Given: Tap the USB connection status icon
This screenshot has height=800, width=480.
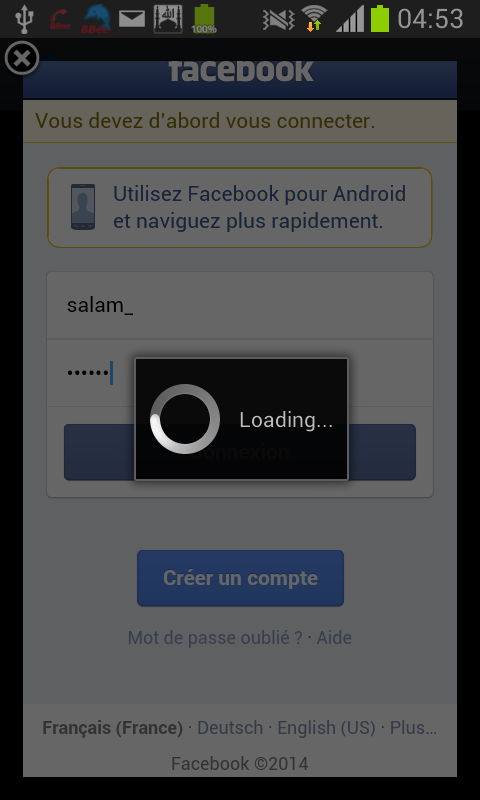Looking at the screenshot, I should click(x=24, y=19).
